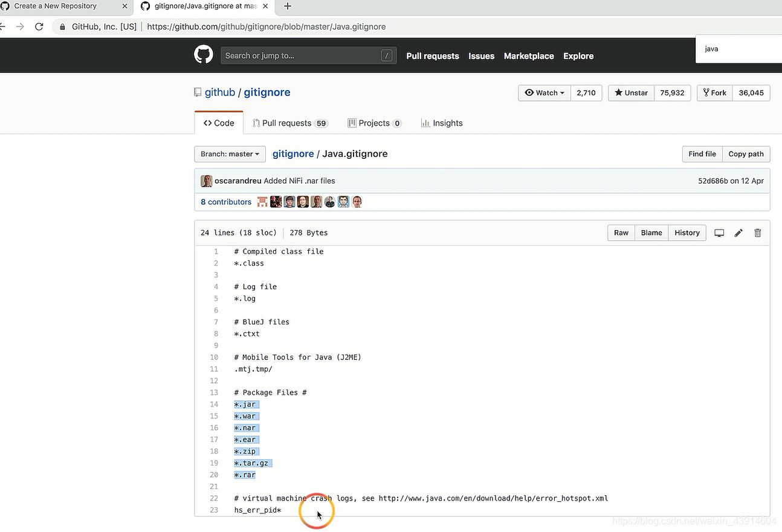The width and height of the screenshot is (782, 532).
Task: Click the Find file button
Action: [702, 154]
